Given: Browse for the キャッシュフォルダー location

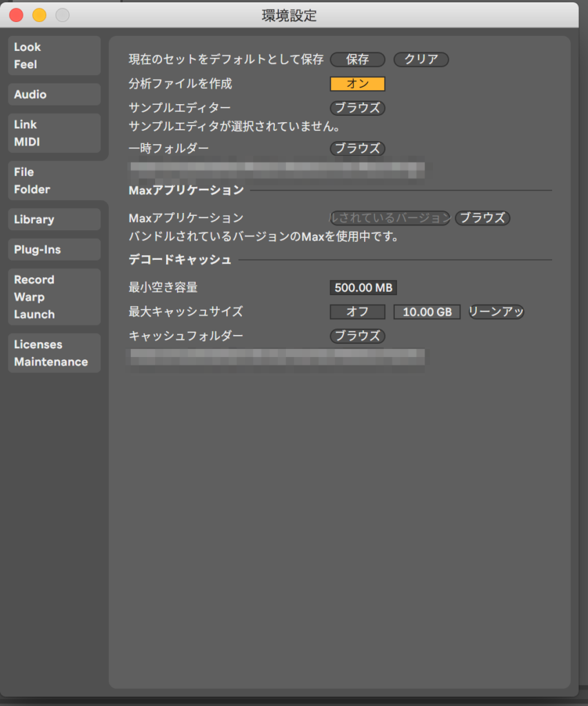Looking at the screenshot, I should (x=357, y=336).
